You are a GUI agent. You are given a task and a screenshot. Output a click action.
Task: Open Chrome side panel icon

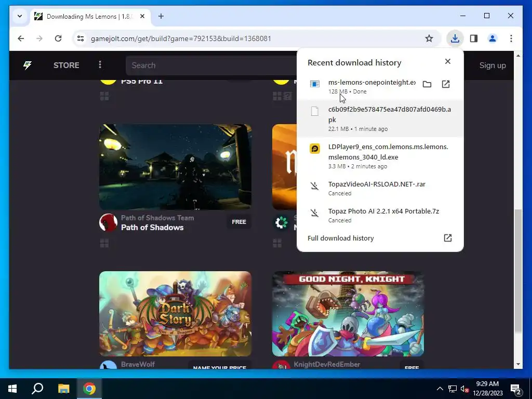pyautogui.click(x=474, y=38)
